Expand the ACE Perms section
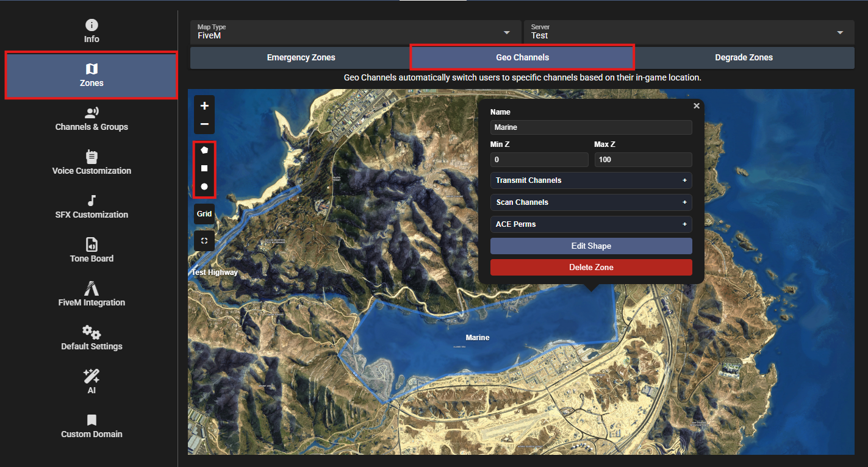Image resolution: width=868 pixels, height=467 pixels. [x=590, y=224]
